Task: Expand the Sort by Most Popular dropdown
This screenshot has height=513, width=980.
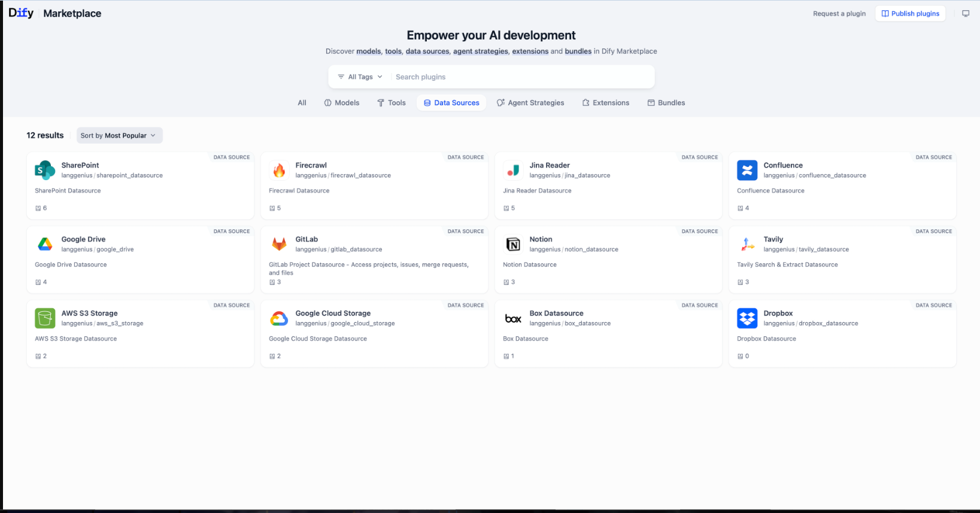Action: coord(119,135)
